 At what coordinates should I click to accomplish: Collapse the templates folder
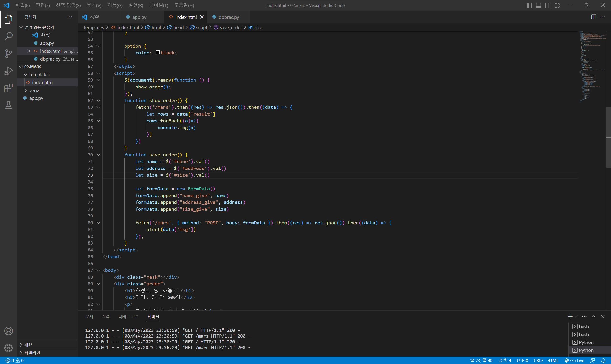click(x=48, y=75)
